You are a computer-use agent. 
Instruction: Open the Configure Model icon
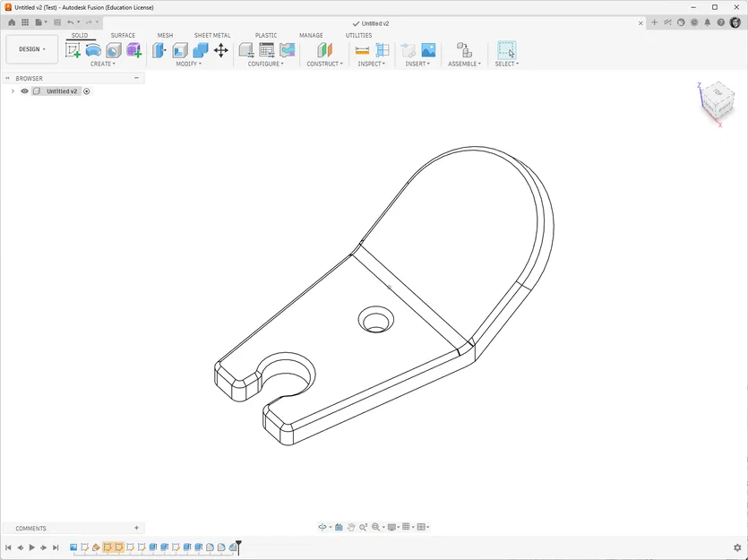point(246,50)
